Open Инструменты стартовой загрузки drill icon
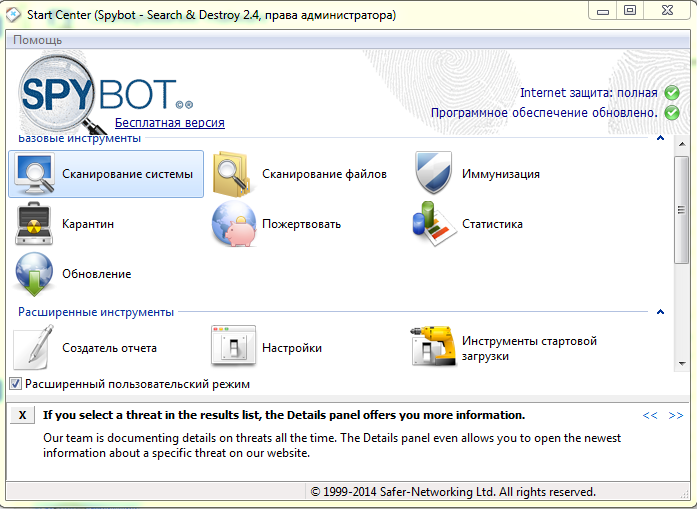This screenshot has width=697, height=509. tap(434, 348)
